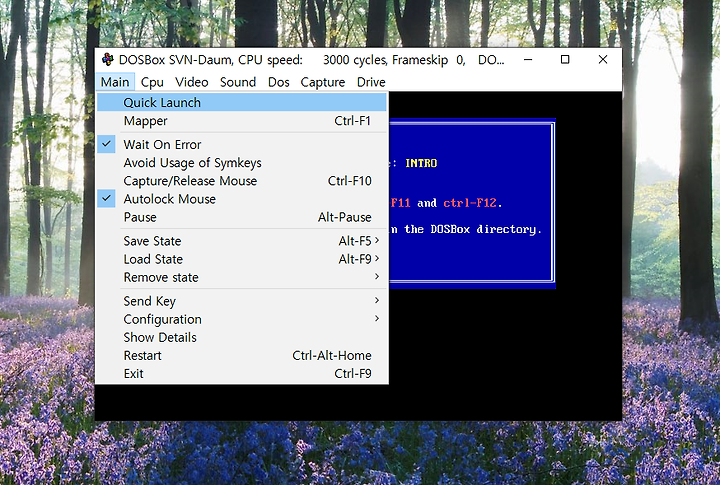Screen dimensions: 720x485
Task: Choose Show Details
Action: 242,337
